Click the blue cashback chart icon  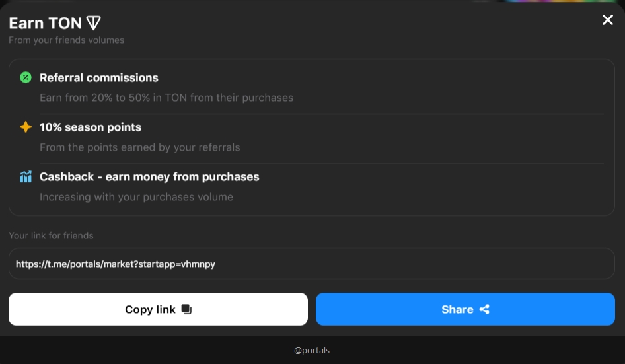tap(26, 176)
